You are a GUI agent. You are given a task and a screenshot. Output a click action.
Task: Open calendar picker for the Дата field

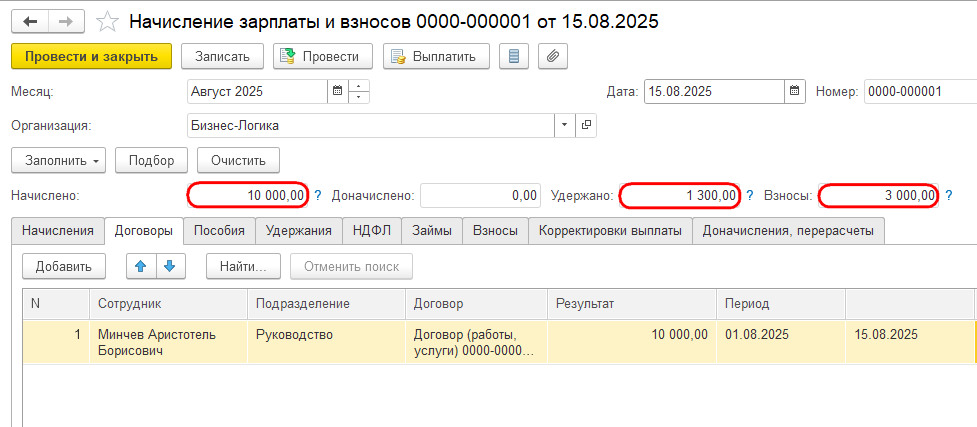point(794,92)
